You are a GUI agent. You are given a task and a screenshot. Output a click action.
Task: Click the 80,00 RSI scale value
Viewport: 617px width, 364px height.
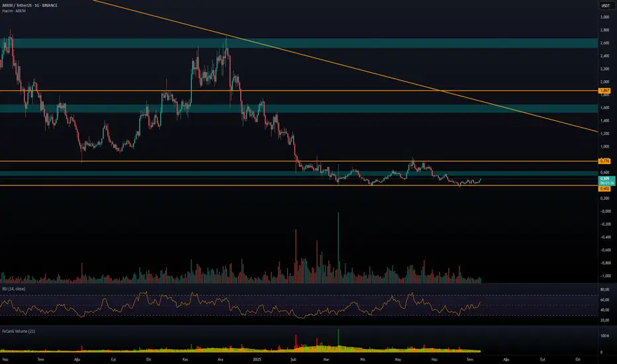tap(605, 290)
